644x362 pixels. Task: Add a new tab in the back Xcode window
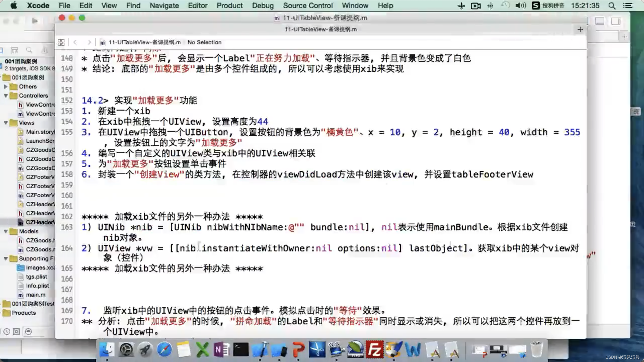624,37
